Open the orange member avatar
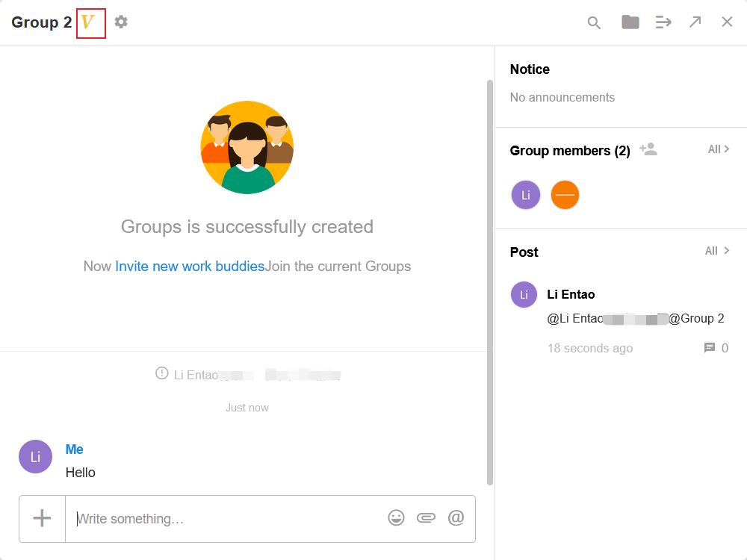Viewport: 747px width, 560px height. click(x=565, y=195)
